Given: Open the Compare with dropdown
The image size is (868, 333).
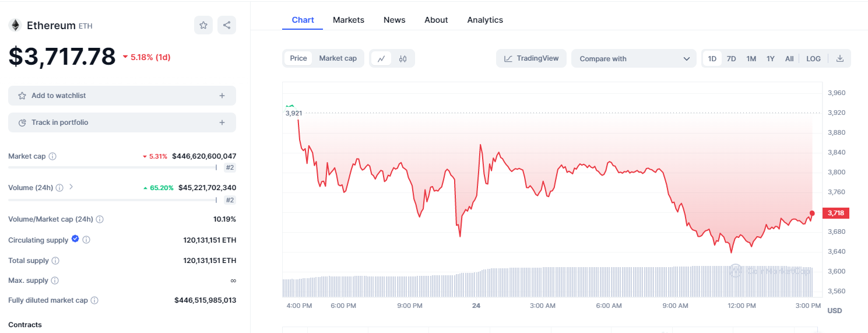Looking at the screenshot, I should [634, 58].
